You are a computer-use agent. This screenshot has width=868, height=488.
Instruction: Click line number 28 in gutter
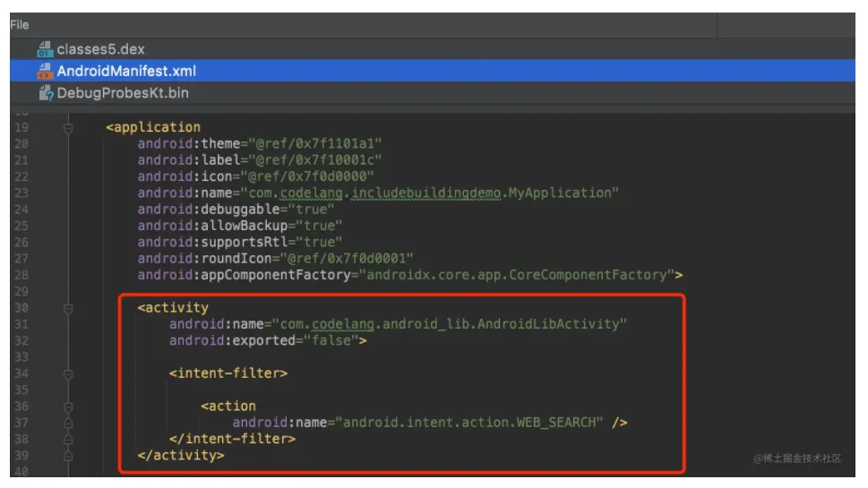(21, 275)
